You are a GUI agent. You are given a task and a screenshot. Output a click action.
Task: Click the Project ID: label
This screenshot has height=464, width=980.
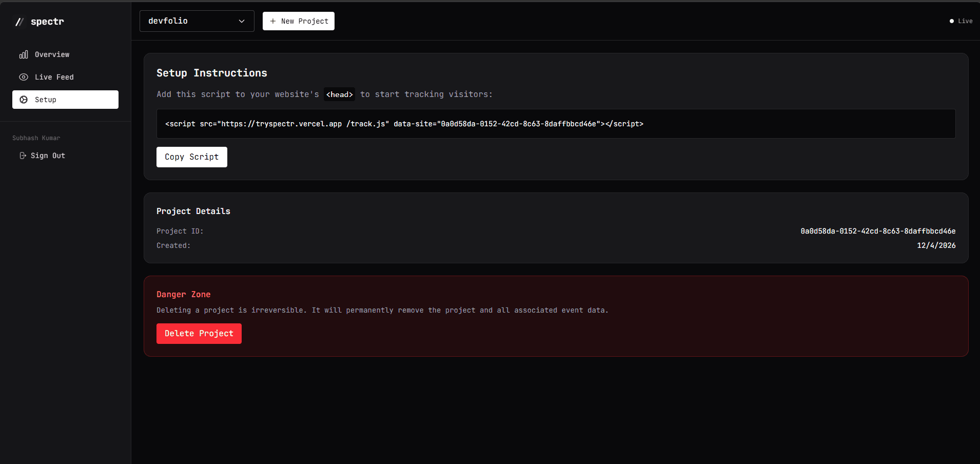click(180, 231)
